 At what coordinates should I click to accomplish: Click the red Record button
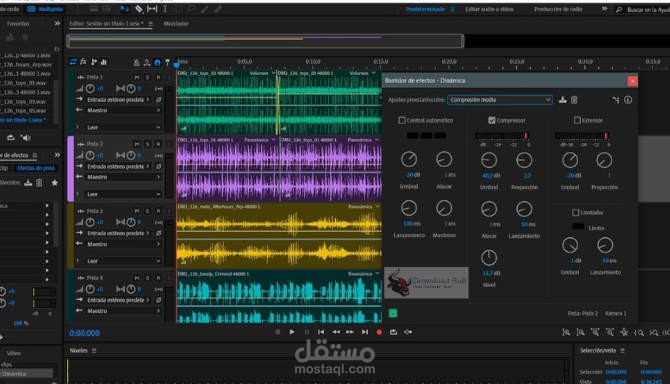coord(379,332)
